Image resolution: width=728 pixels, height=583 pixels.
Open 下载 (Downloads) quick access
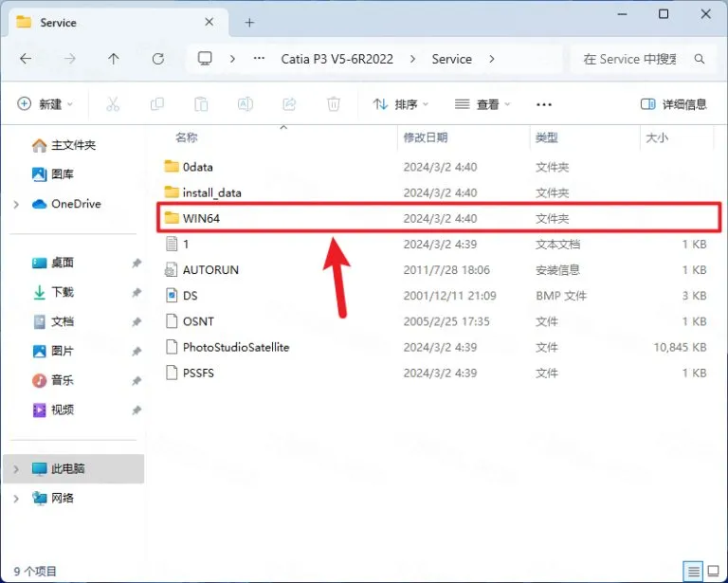click(x=52, y=292)
